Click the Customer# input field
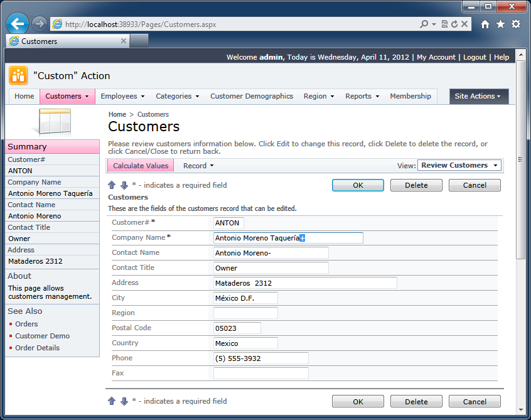This screenshot has width=531, height=420. [228, 223]
